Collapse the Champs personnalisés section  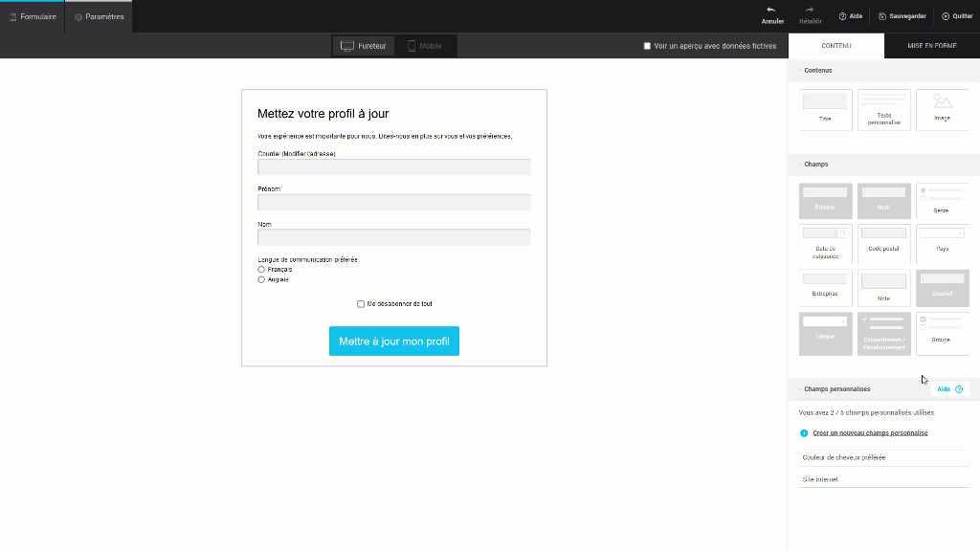point(800,389)
